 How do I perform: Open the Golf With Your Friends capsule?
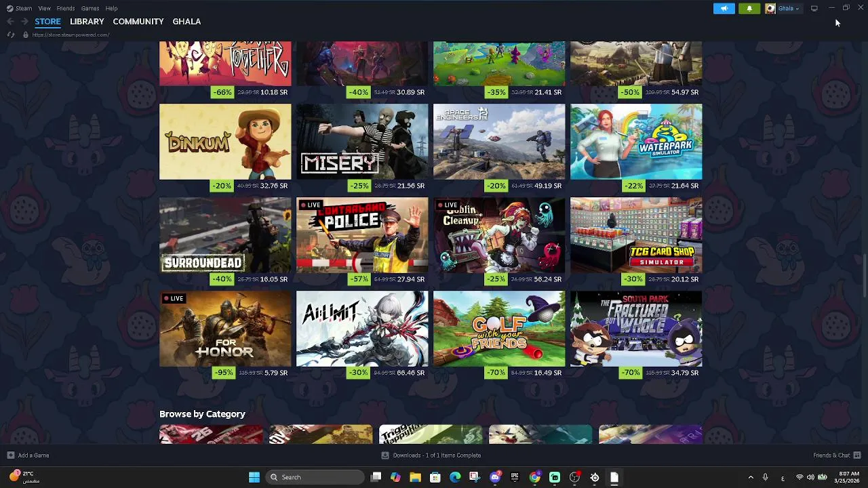[499, 329]
